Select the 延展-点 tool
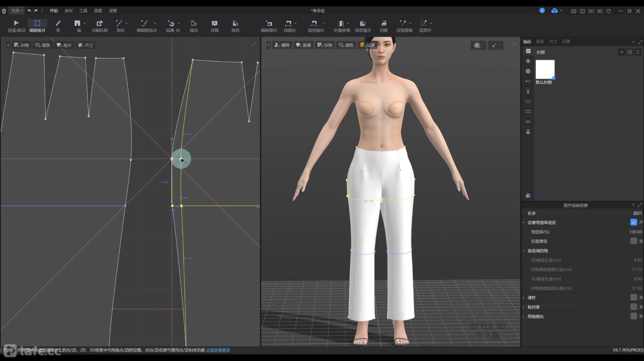The image size is (644, 361). [x=172, y=26]
